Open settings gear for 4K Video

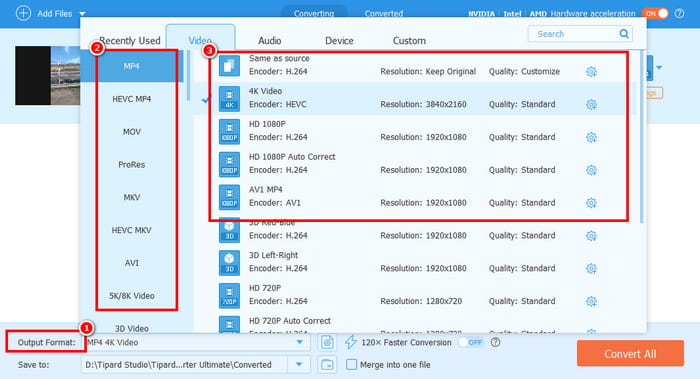[591, 104]
